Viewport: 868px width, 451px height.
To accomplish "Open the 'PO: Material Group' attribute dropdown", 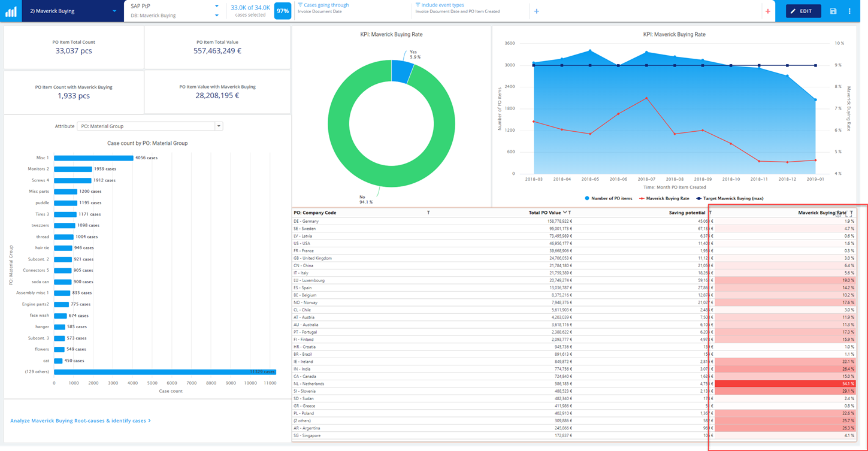I will [219, 126].
